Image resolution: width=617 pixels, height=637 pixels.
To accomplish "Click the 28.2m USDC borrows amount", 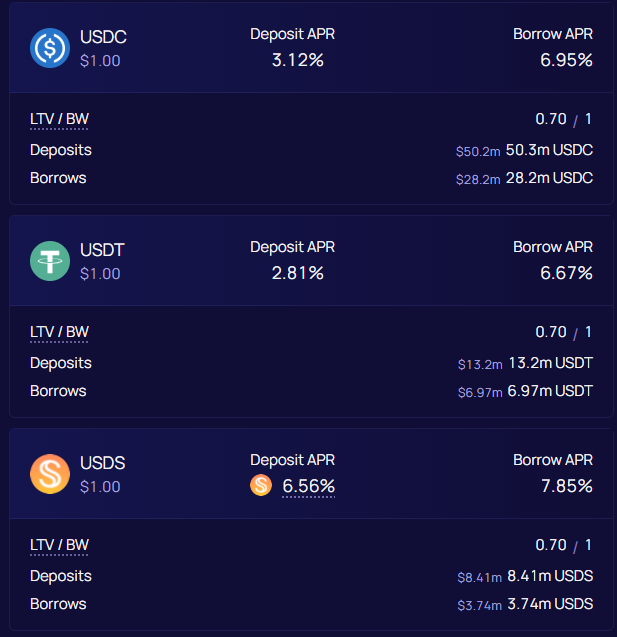I will pos(549,178).
